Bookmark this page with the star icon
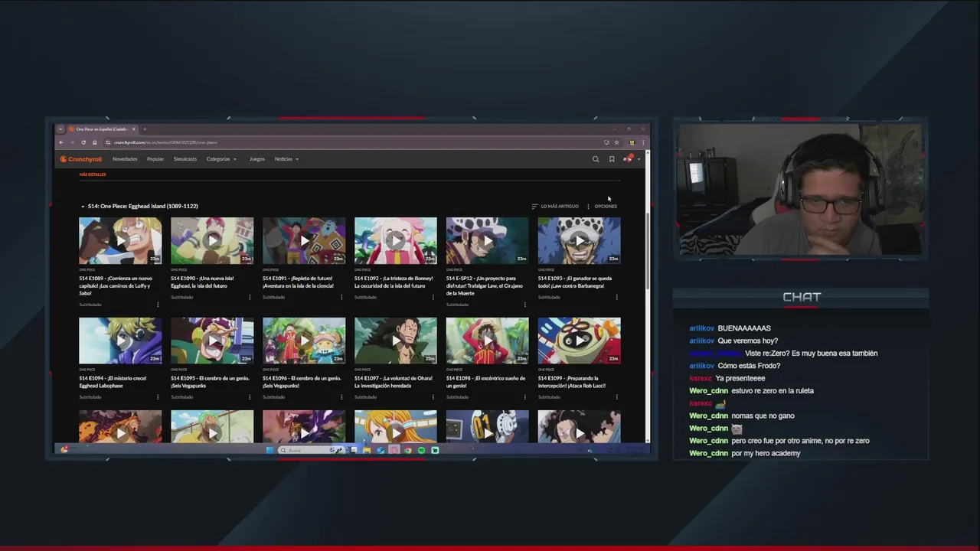 click(x=616, y=142)
